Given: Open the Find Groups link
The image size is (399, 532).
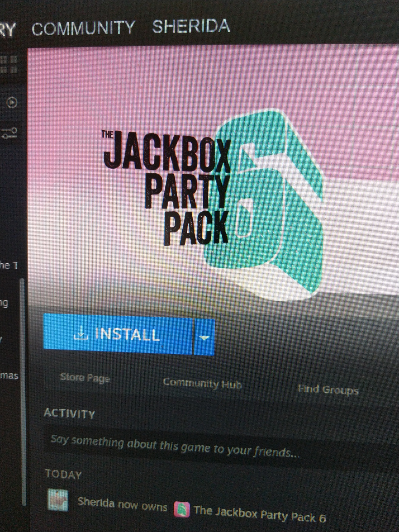Looking at the screenshot, I should (328, 389).
